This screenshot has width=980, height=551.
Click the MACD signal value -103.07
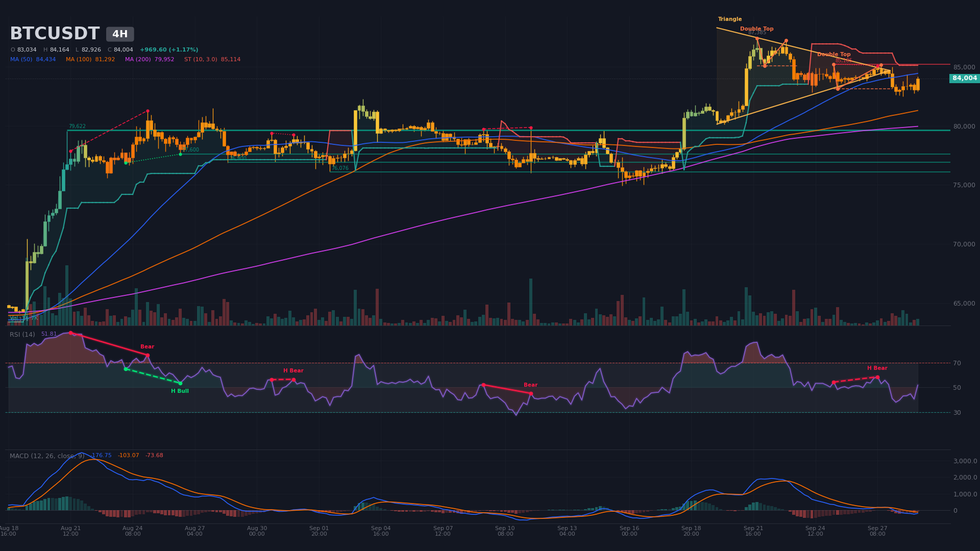(129, 455)
